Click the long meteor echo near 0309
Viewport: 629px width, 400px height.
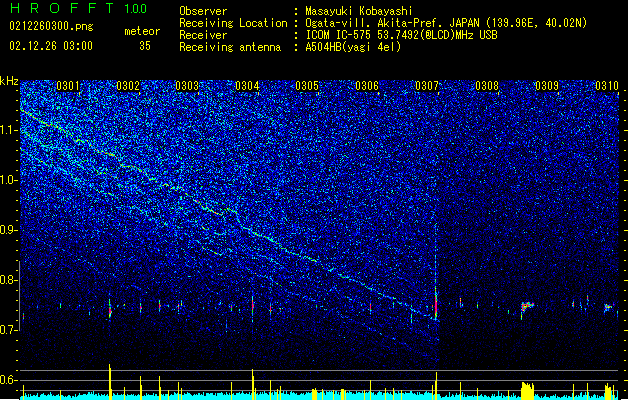point(527,307)
